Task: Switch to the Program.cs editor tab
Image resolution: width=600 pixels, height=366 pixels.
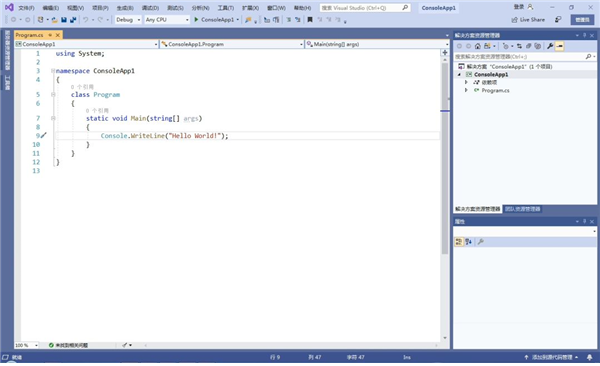Action: (29, 35)
